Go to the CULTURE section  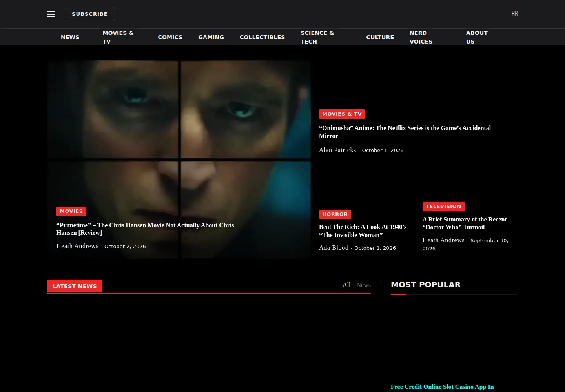[380, 37]
